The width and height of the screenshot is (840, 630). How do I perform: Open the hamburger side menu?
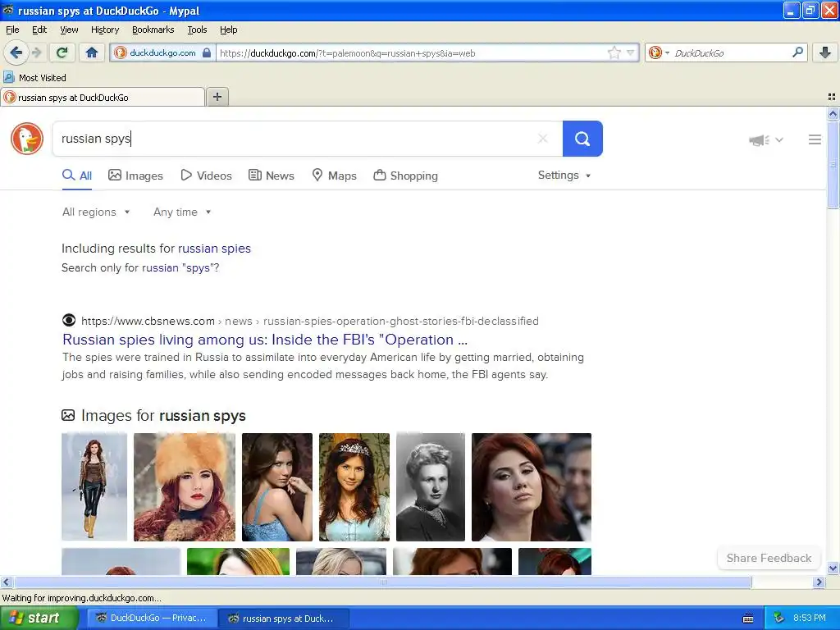click(x=815, y=139)
